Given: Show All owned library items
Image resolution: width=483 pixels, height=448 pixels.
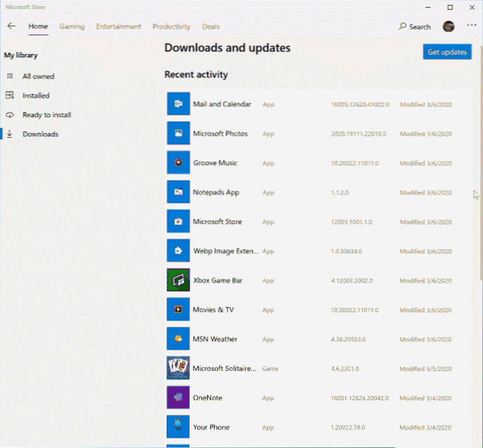Looking at the screenshot, I should 38,76.
